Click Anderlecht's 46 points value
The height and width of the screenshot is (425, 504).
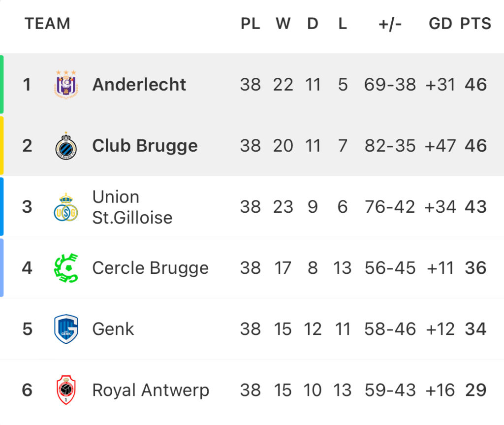coord(476,85)
